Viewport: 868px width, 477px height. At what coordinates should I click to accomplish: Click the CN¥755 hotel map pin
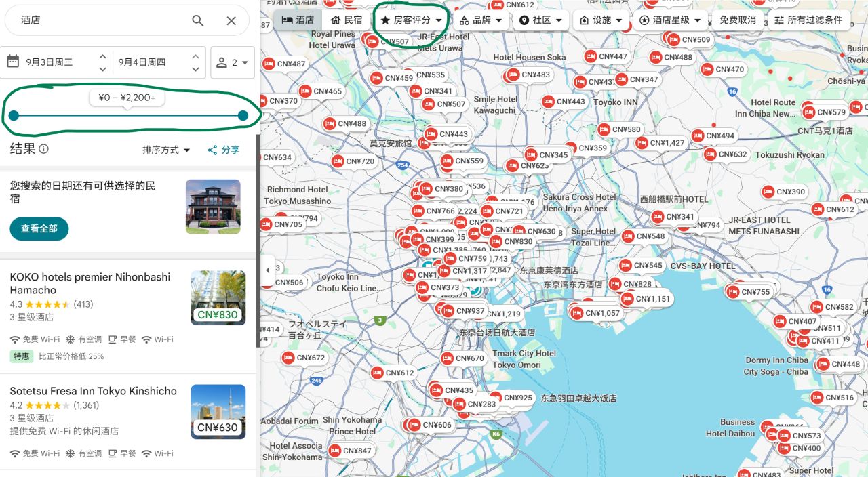[749, 292]
